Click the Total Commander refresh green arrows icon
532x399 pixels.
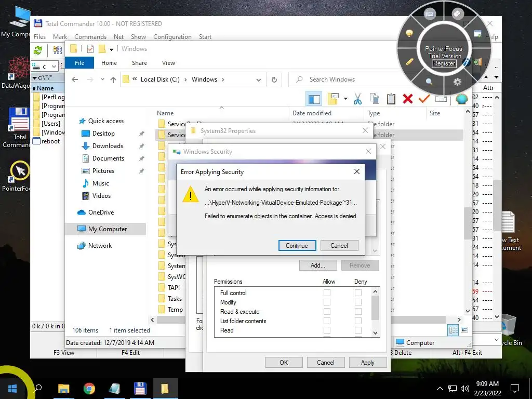tap(38, 50)
